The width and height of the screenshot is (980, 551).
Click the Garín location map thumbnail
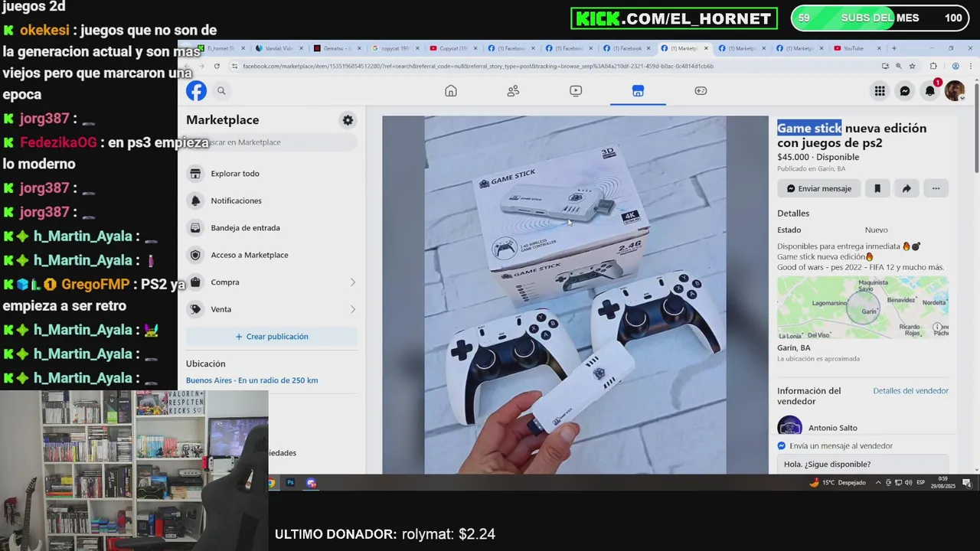[863, 308]
